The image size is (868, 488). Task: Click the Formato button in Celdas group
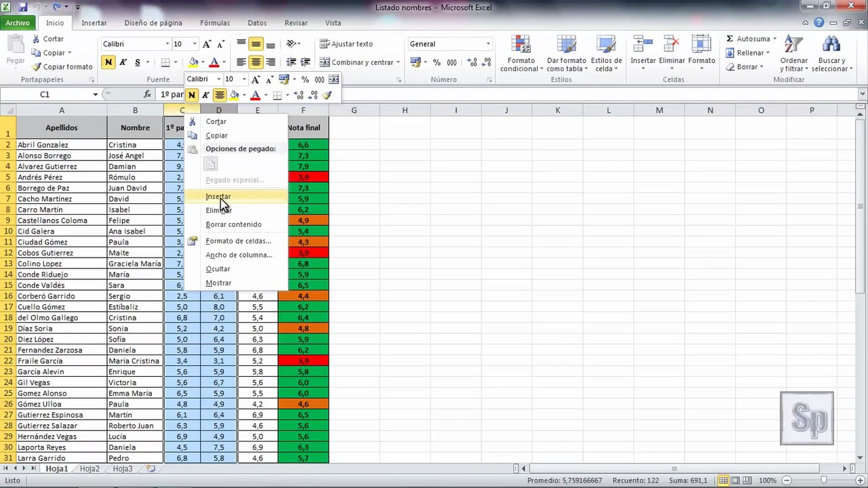(701, 52)
